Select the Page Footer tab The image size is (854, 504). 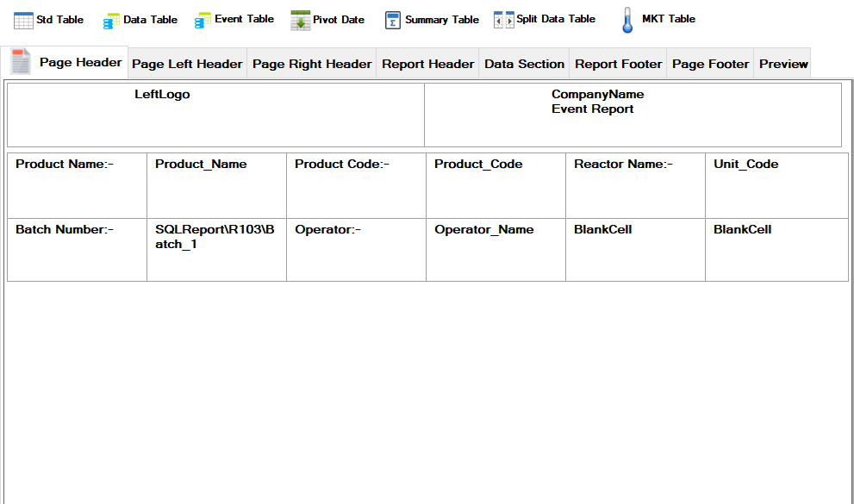[710, 64]
